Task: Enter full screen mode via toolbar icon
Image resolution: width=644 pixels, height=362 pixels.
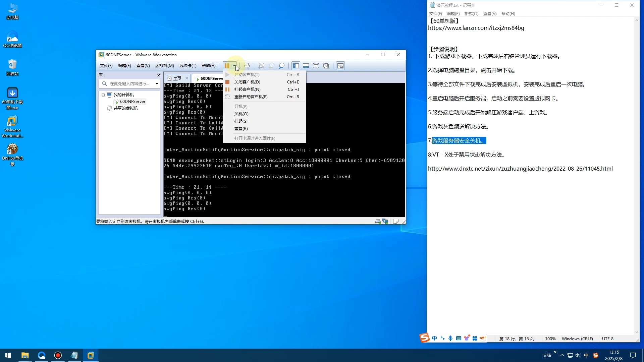Action: 316,66
